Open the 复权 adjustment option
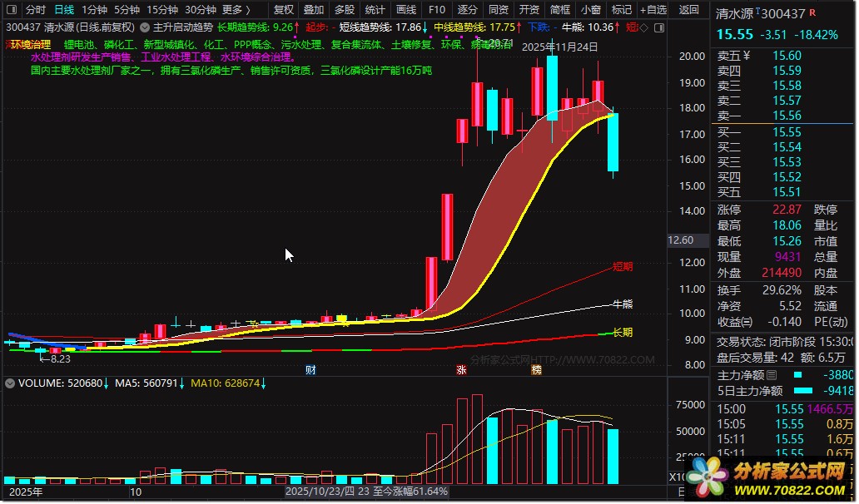Image resolution: width=859 pixels, height=504 pixels. 283,10
